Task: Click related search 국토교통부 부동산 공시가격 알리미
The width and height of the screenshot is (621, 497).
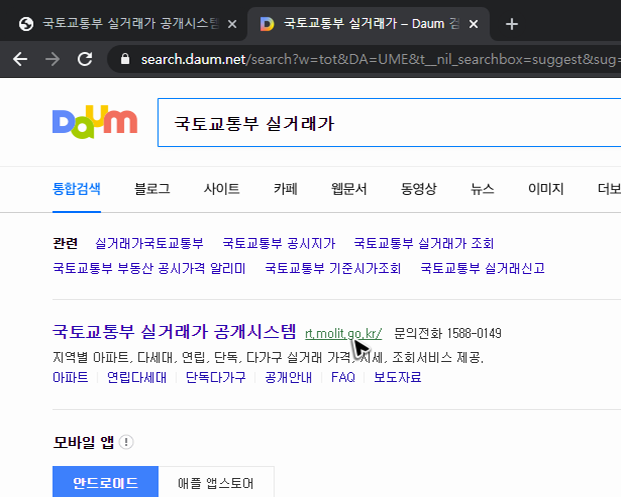Action: click(149, 268)
